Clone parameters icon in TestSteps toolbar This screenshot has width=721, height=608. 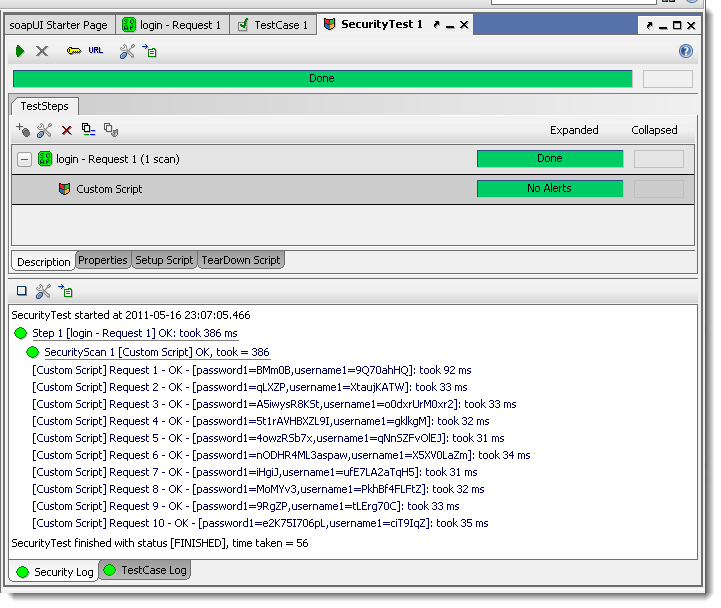pyautogui.click(x=88, y=130)
